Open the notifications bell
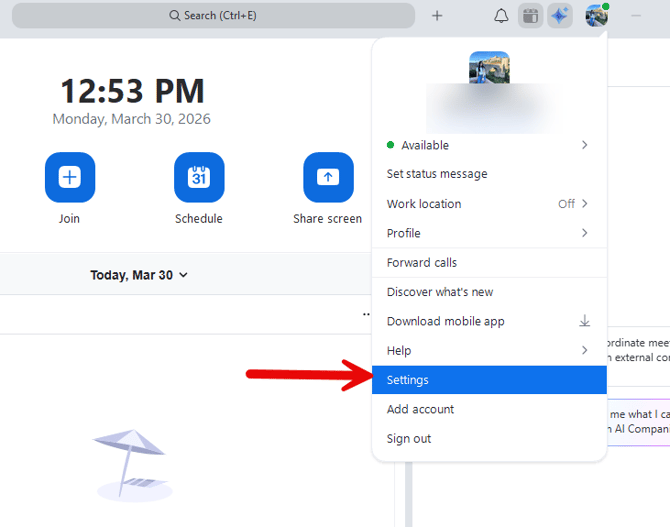This screenshot has height=527, width=670. (x=501, y=16)
